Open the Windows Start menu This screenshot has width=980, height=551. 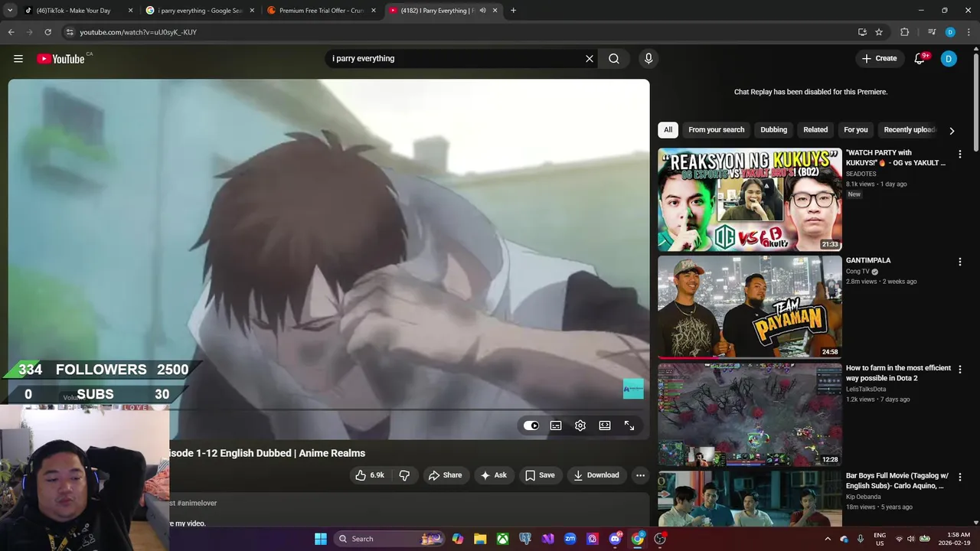click(321, 539)
